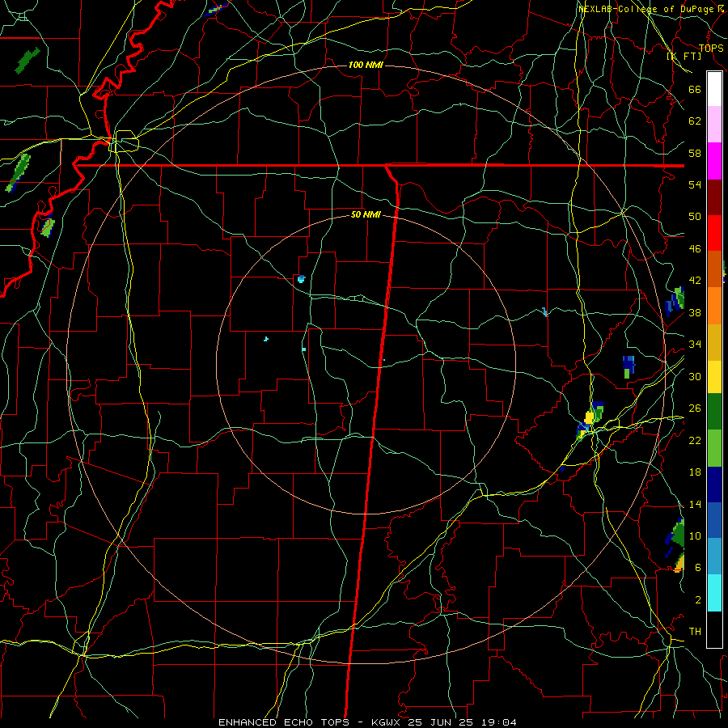Click the legend value "42"
The image size is (728, 728).
point(695,281)
